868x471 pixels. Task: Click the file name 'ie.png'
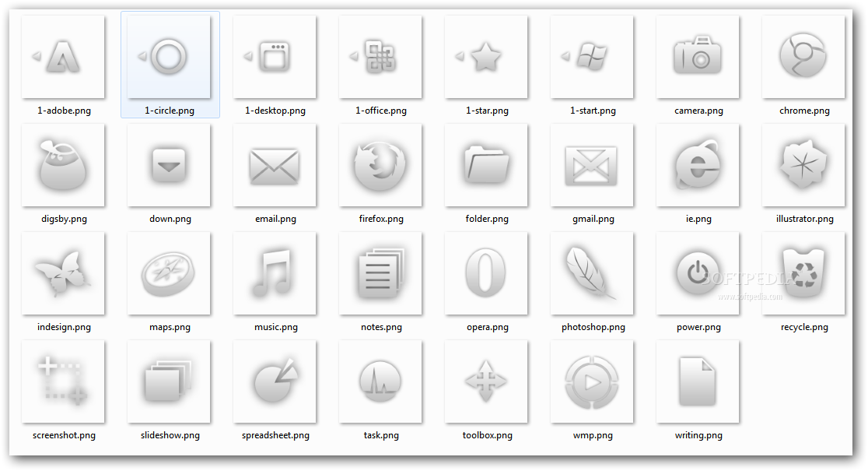(698, 218)
